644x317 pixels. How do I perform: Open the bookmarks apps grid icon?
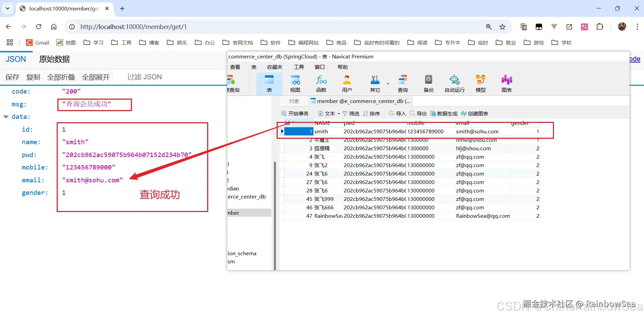(x=10, y=43)
